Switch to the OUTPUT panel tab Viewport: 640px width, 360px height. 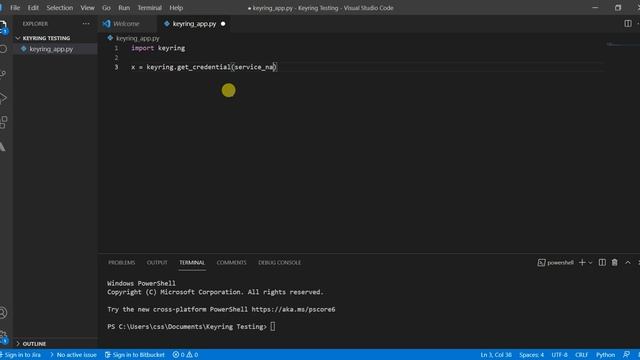click(157, 262)
